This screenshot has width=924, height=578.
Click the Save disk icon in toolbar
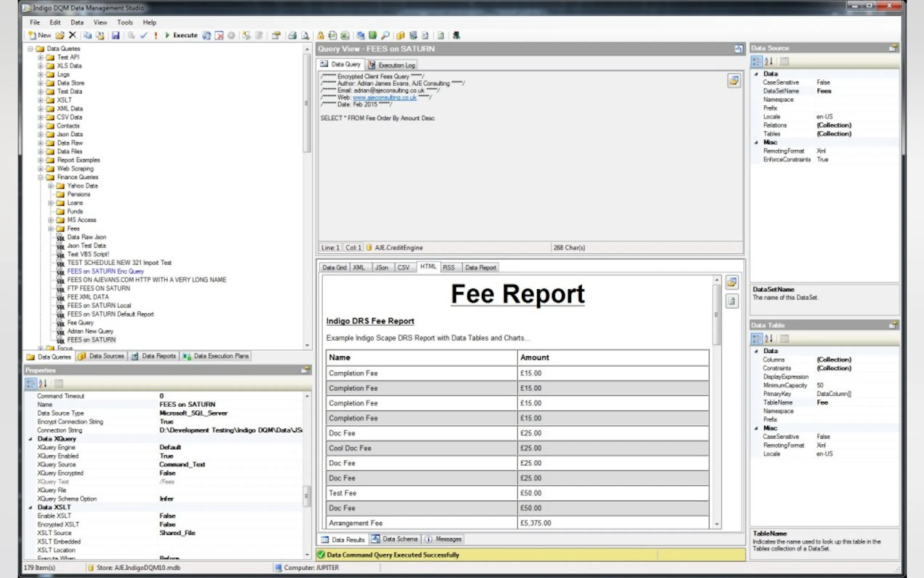point(115,36)
